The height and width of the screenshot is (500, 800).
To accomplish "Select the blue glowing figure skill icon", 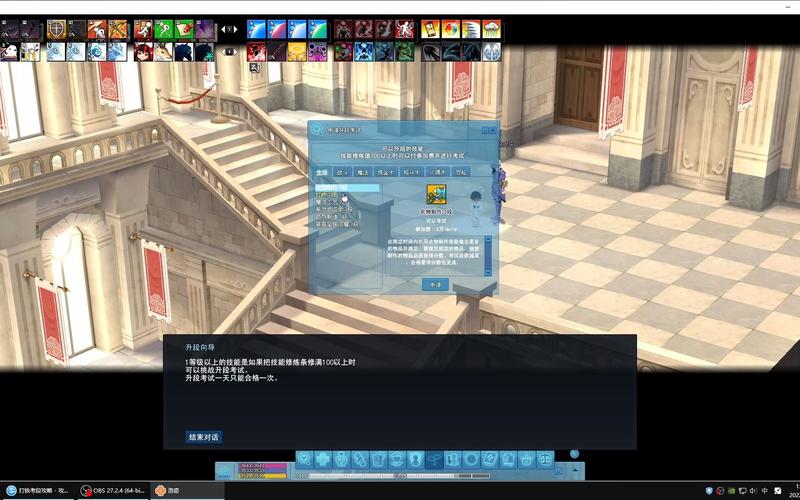I will (x=364, y=52).
